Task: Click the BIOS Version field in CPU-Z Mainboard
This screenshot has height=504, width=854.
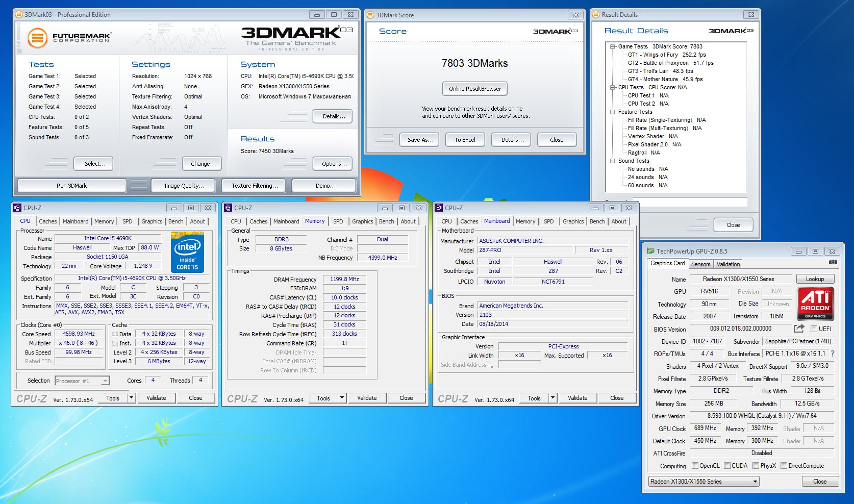Action: (553, 315)
